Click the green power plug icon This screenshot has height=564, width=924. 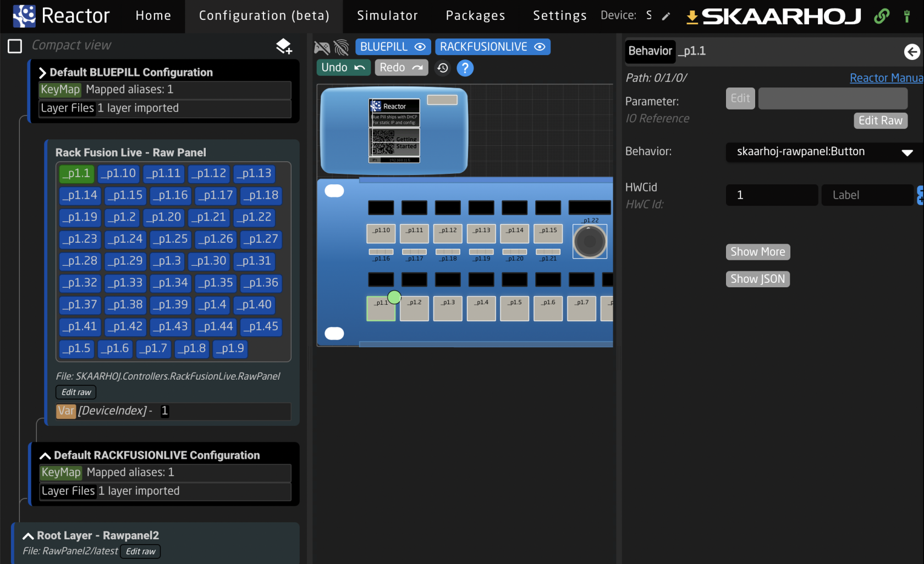coord(906,16)
